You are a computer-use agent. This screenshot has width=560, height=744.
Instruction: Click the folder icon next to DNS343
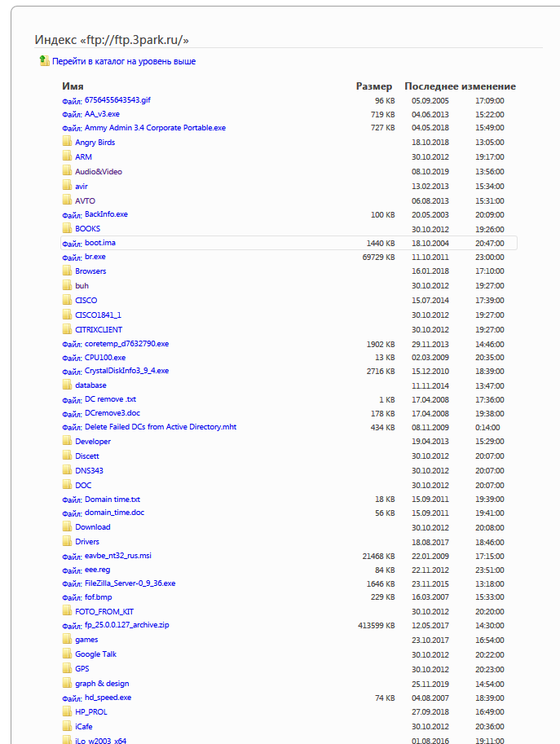click(68, 470)
